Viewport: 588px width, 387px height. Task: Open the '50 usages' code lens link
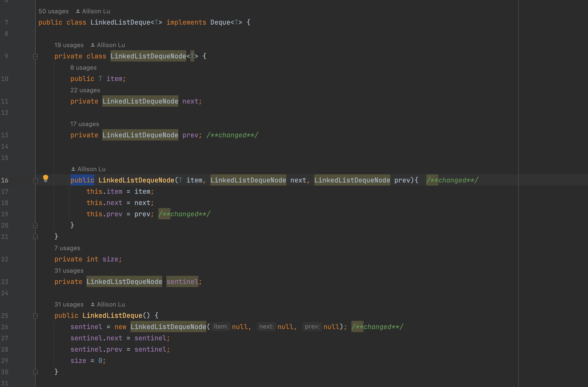tap(54, 11)
